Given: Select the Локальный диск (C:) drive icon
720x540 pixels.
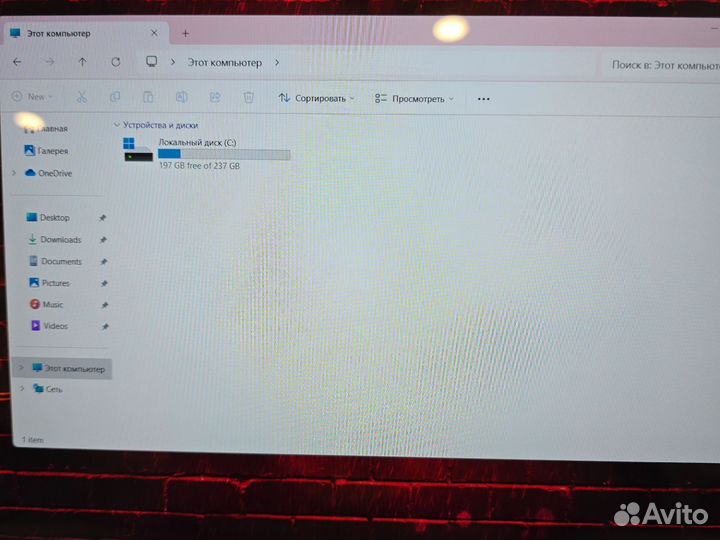Looking at the screenshot, I should click(138, 150).
